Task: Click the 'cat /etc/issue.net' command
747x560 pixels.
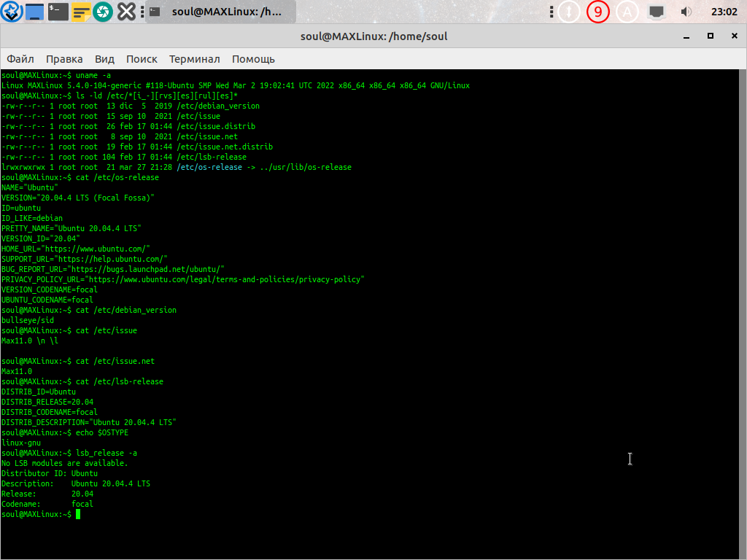Action: tap(115, 361)
